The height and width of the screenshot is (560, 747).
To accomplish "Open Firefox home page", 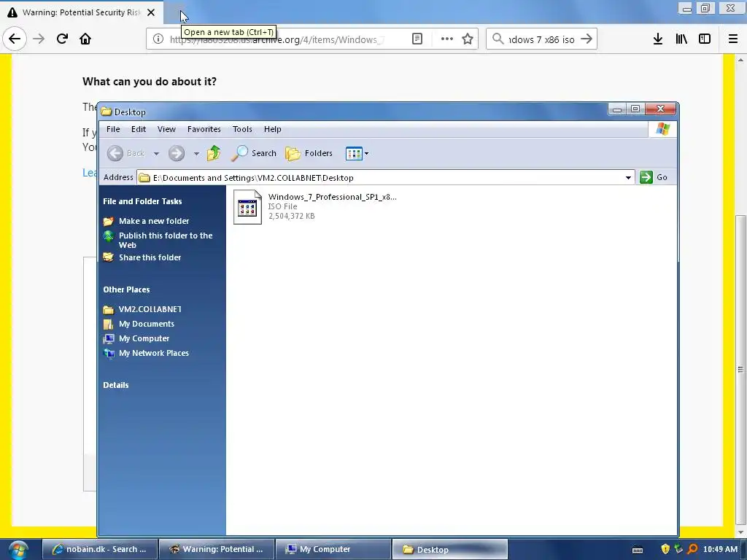I will [85, 39].
